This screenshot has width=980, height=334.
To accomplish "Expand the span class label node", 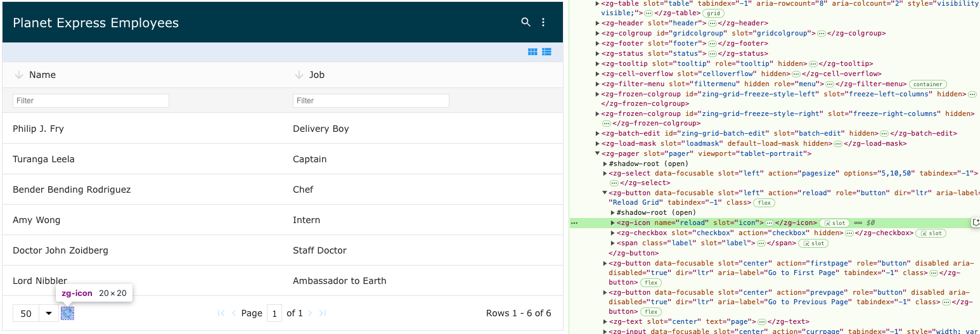I will pos(613,243).
